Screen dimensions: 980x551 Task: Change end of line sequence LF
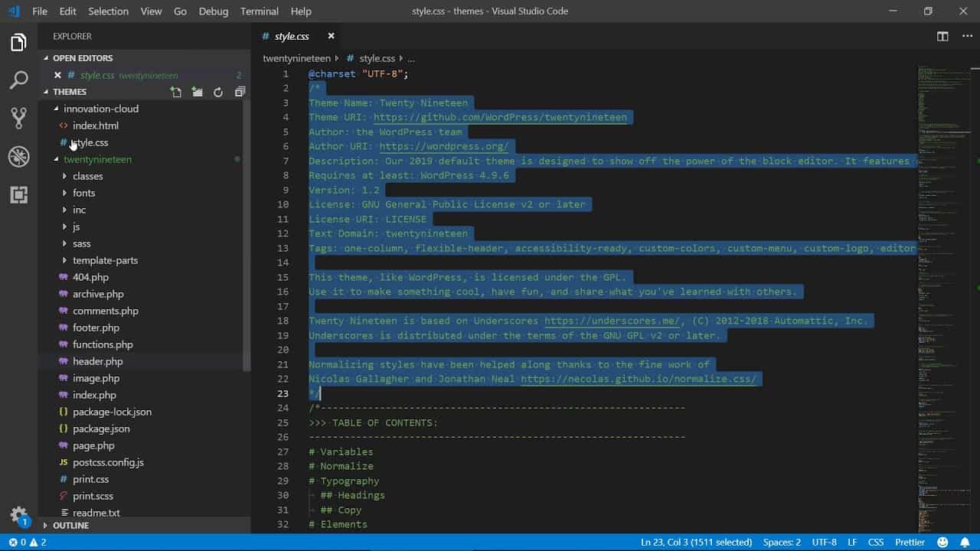point(852,543)
